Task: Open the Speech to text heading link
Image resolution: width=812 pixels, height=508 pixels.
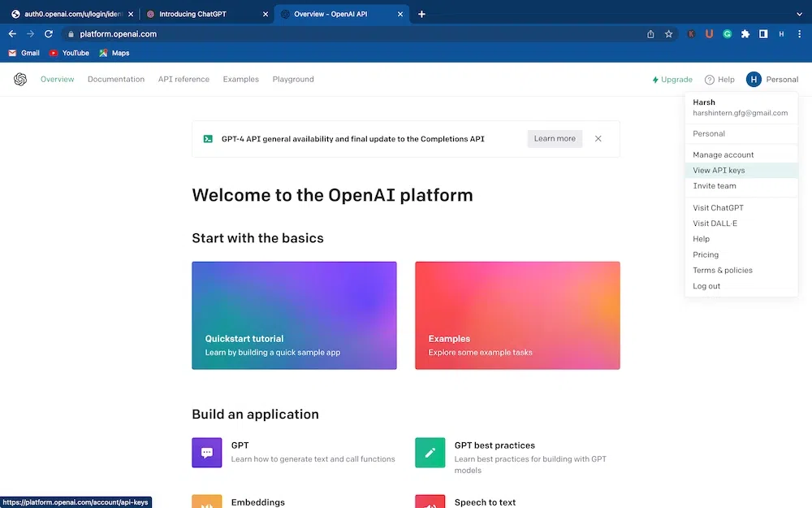Action: pos(485,501)
